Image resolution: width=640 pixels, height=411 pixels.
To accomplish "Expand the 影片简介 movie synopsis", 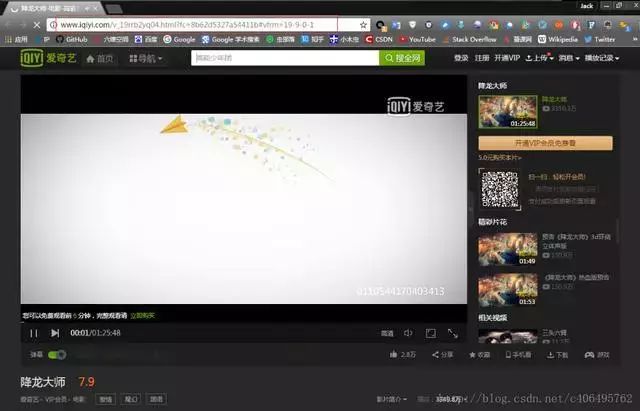I will pyautogui.click(x=391, y=399).
